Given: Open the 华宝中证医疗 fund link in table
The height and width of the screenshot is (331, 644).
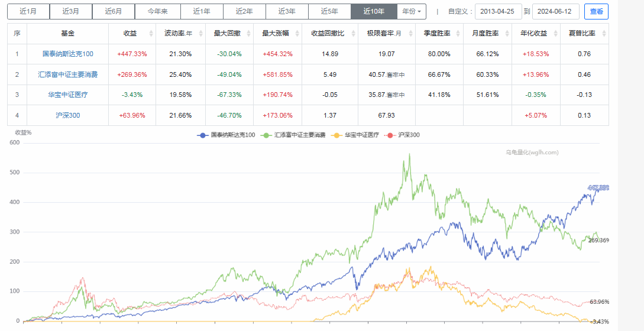Looking at the screenshot, I should pyautogui.click(x=67, y=95).
